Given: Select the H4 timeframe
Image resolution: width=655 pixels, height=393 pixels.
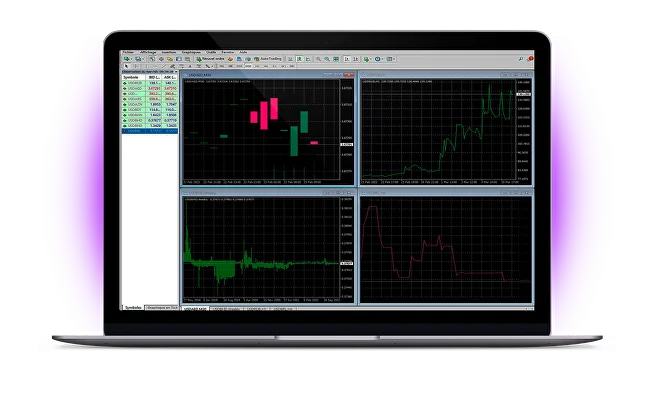Looking at the screenshot, I should click(x=266, y=66).
